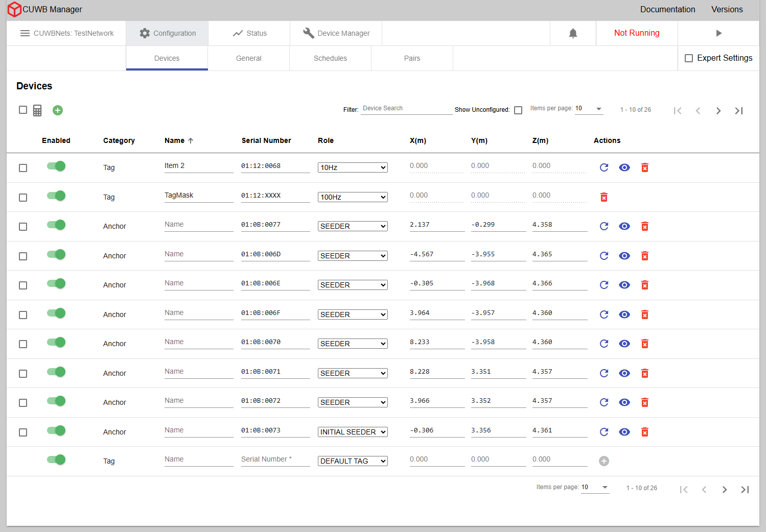Click the grey add icon in the new device row
The width and height of the screenshot is (766, 532).
604,461
